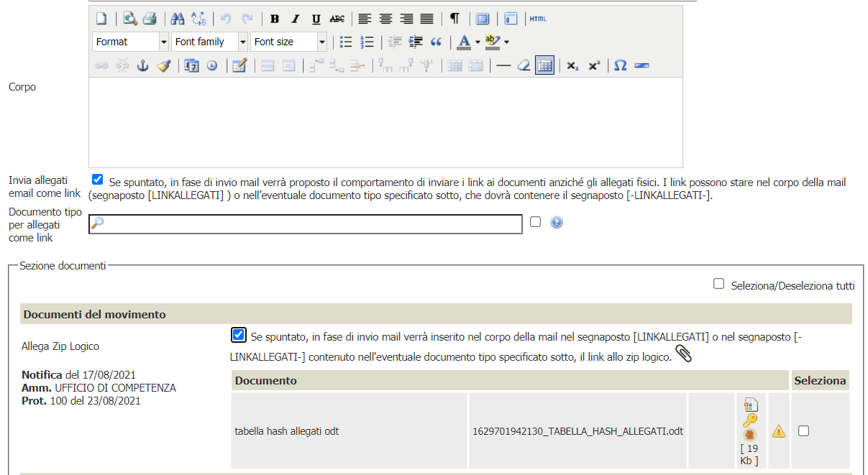
Task: Click the Print icon in editor toolbar
Action: click(149, 19)
